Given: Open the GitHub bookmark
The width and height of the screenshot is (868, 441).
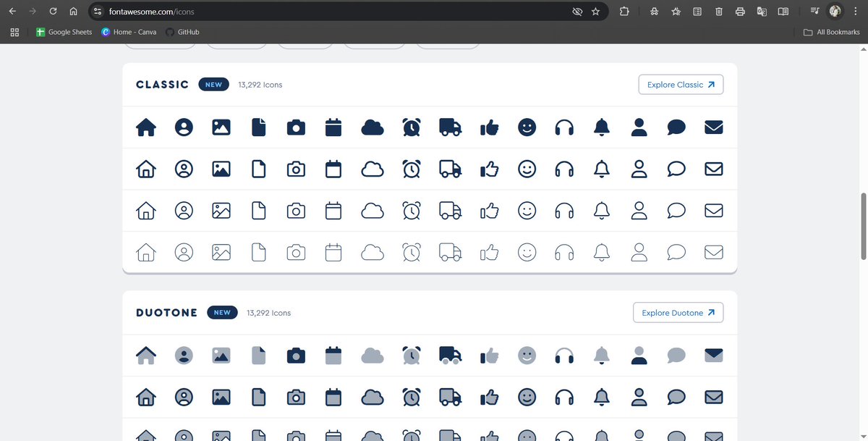Looking at the screenshot, I should 182,32.
